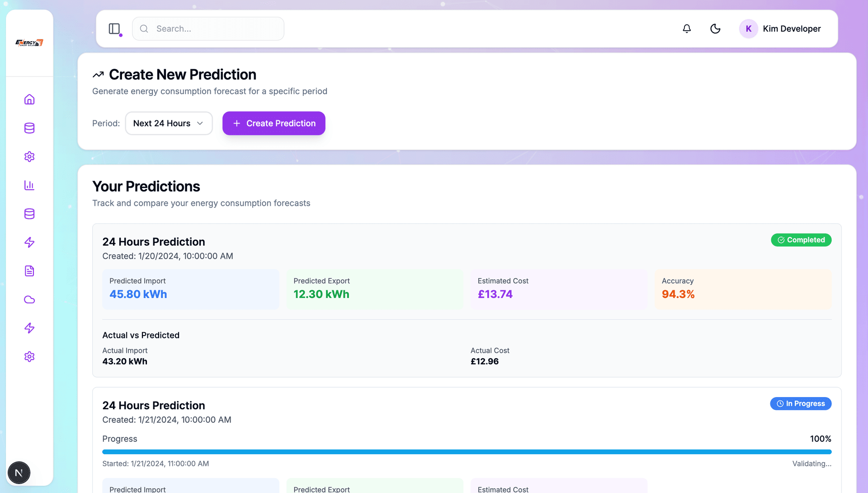Expand the Next 24 Hours period dropdown
Screen dimensions: 868x493
pyautogui.click(x=169, y=123)
